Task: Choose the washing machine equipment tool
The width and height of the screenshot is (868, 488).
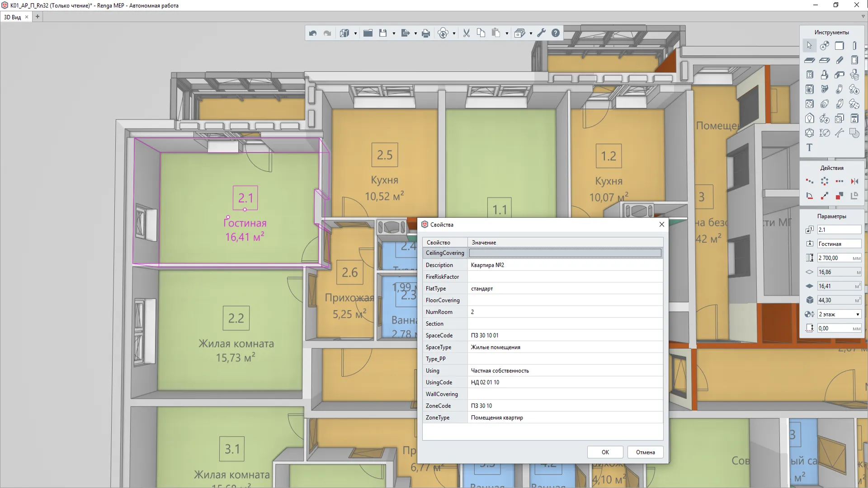Action: point(810,89)
